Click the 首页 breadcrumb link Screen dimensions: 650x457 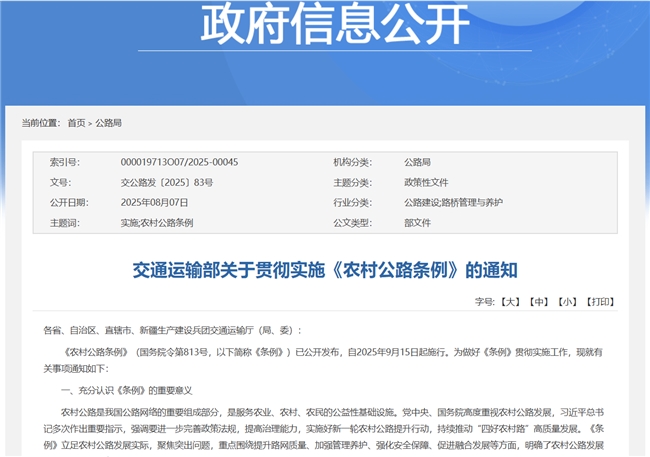tap(76, 123)
